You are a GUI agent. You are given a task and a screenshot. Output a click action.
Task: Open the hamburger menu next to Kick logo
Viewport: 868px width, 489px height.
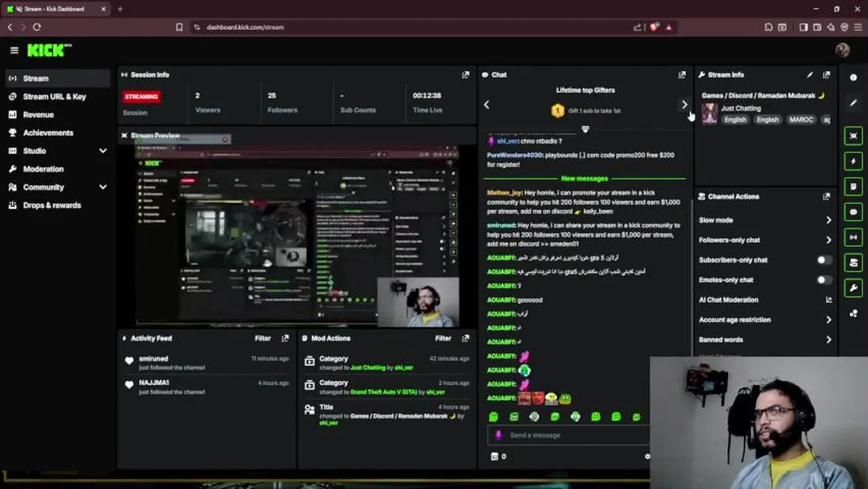click(x=14, y=50)
